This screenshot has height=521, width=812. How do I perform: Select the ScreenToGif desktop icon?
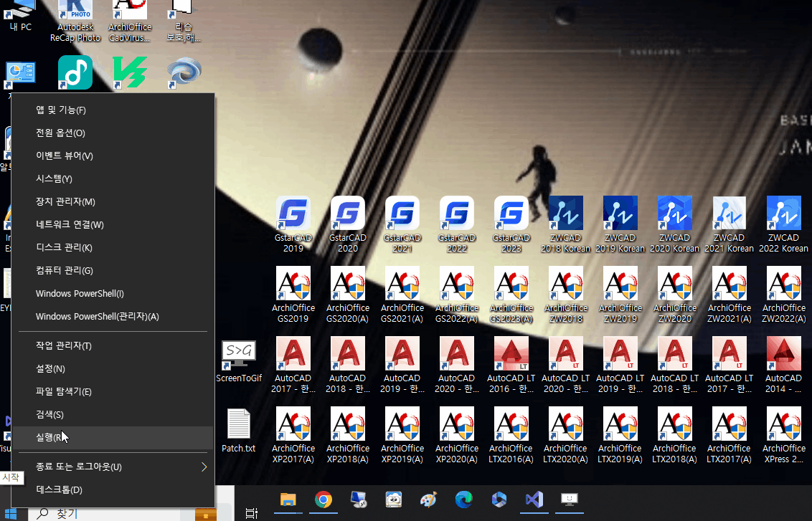[x=239, y=360]
